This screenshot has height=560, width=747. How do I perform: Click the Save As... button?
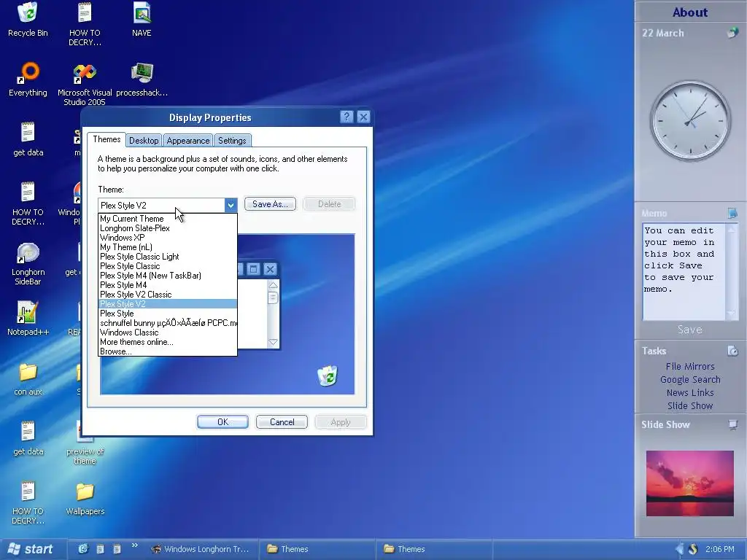click(270, 204)
